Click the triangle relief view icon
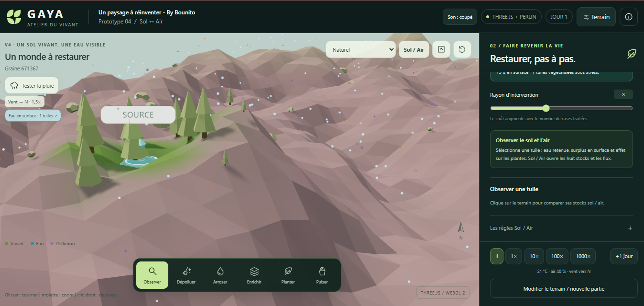The height and width of the screenshot is (306, 644). coord(441,49)
